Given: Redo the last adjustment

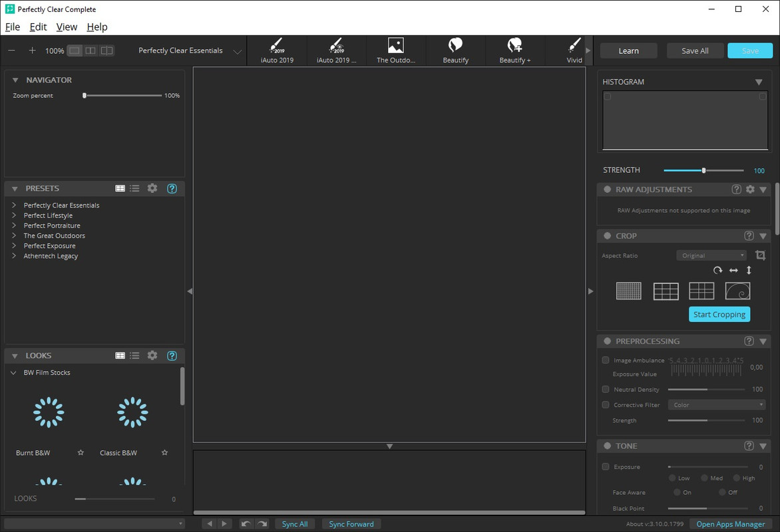Looking at the screenshot, I should (x=262, y=523).
